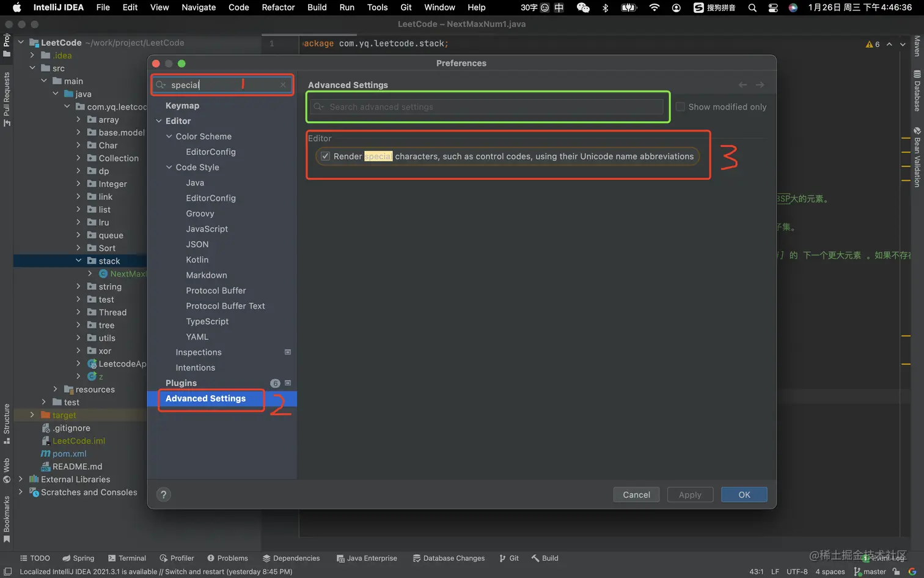The image size is (924, 578).
Task: Expand the resources folder
Action: click(x=55, y=389)
